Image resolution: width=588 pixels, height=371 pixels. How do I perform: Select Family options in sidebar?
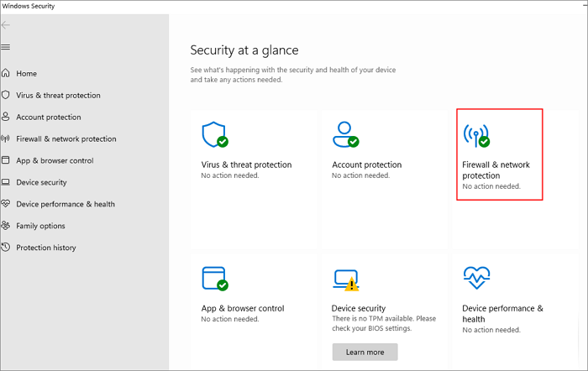point(40,226)
